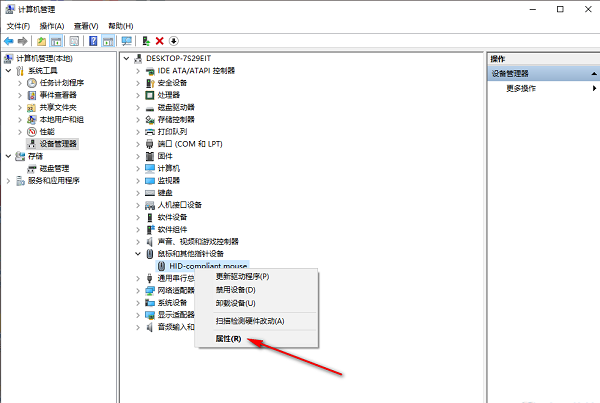Image resolution: width=600 pixels, height=403 pixels.
Task: Click the Back arrow toolbar icon
Action: [9, 41]
